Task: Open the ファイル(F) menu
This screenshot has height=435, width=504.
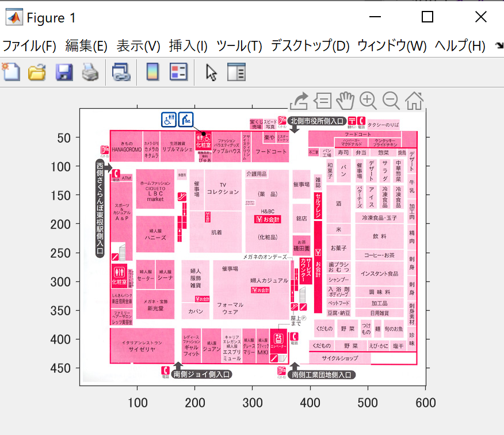Action: (x=29, y=45)
